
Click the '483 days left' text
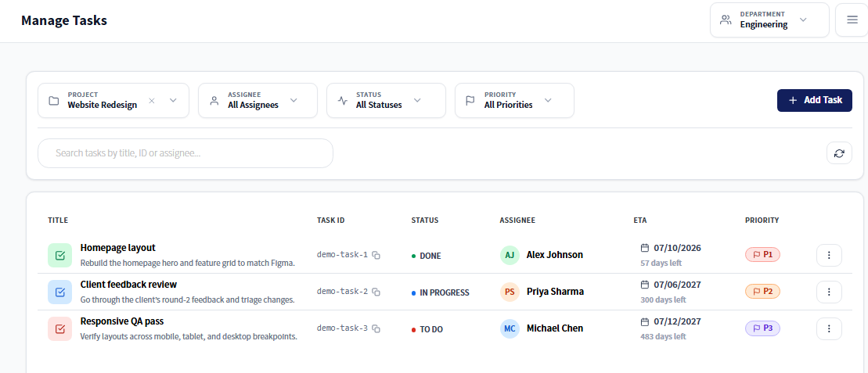663,336
